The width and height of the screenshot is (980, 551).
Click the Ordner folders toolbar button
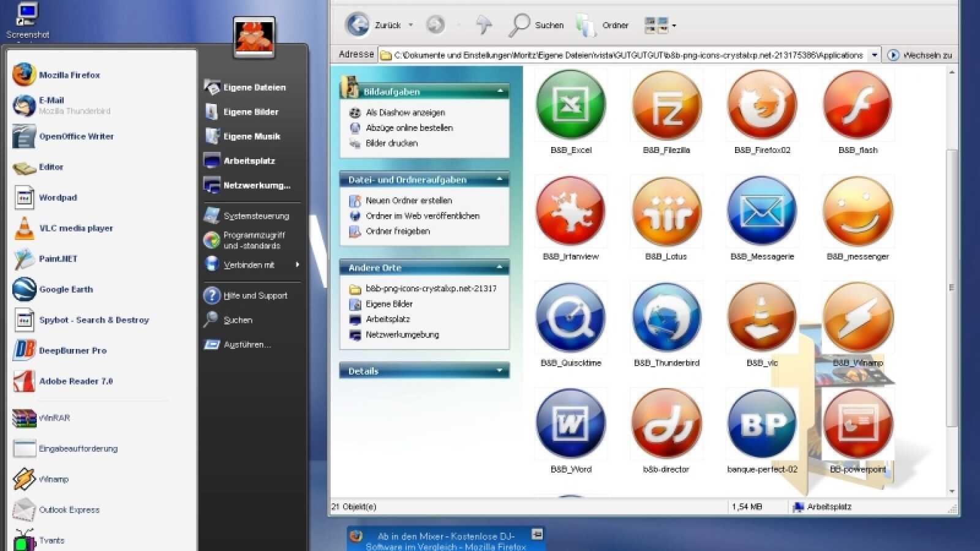click(602, 25)
